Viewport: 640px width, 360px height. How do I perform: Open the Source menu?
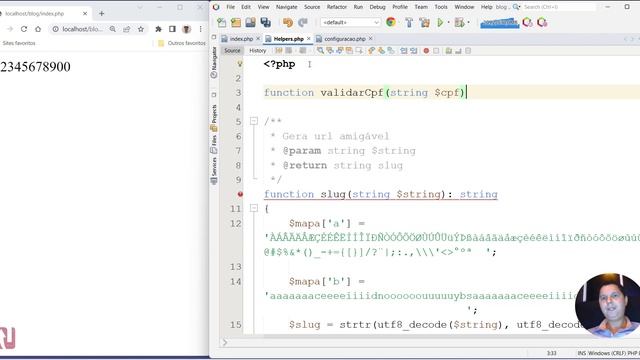tap(312, 7)
